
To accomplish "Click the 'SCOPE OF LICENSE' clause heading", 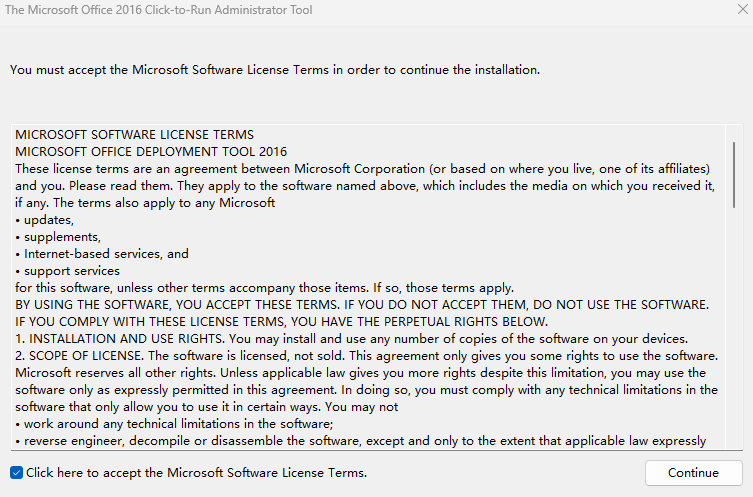I will (x=85, y=356).
